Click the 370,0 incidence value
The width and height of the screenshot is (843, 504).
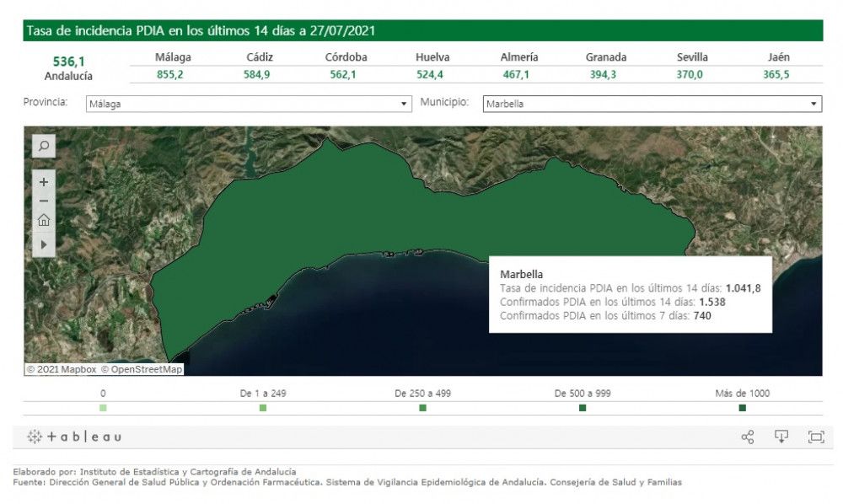(x=690, y=75)
